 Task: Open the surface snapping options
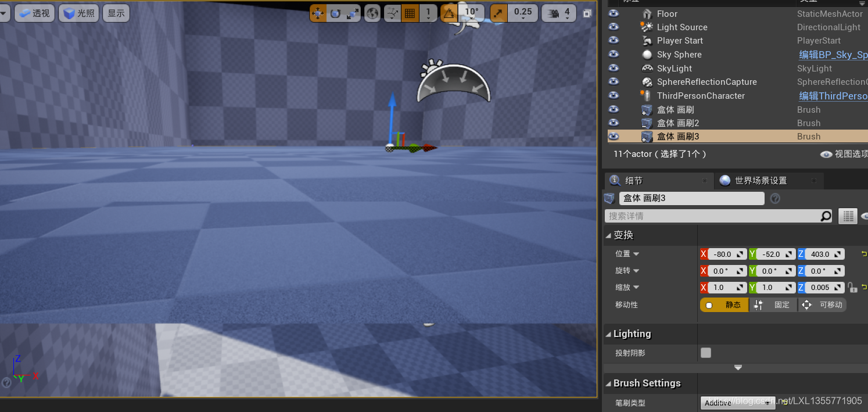tap(393, 13)
